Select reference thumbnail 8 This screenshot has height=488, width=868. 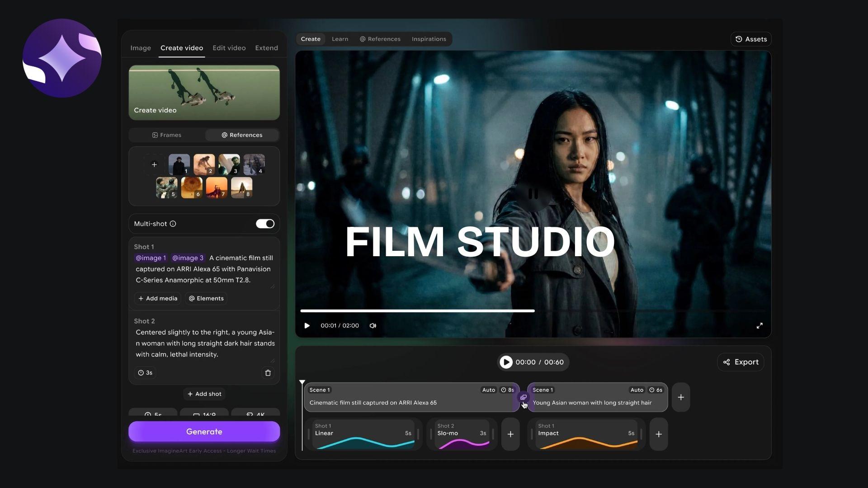(242, 188)
